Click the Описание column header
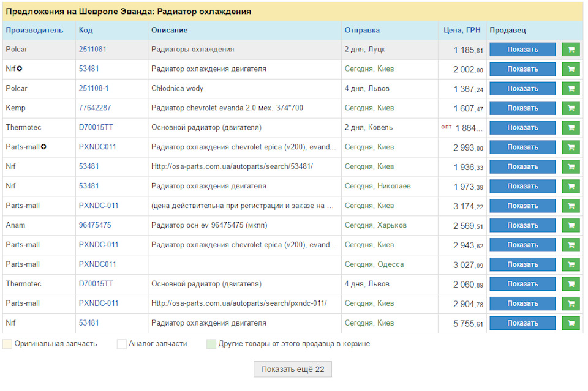 pos(169,31)
